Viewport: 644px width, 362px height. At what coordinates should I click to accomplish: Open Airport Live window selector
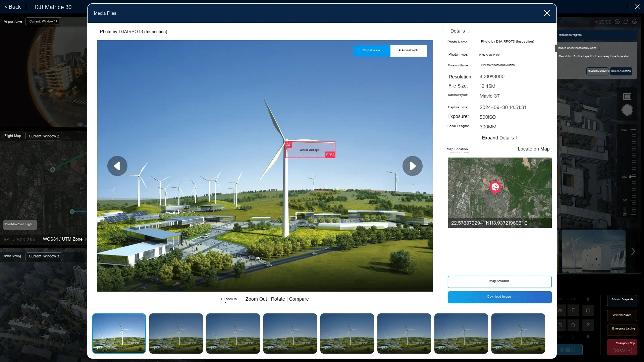tap(44, 21)
